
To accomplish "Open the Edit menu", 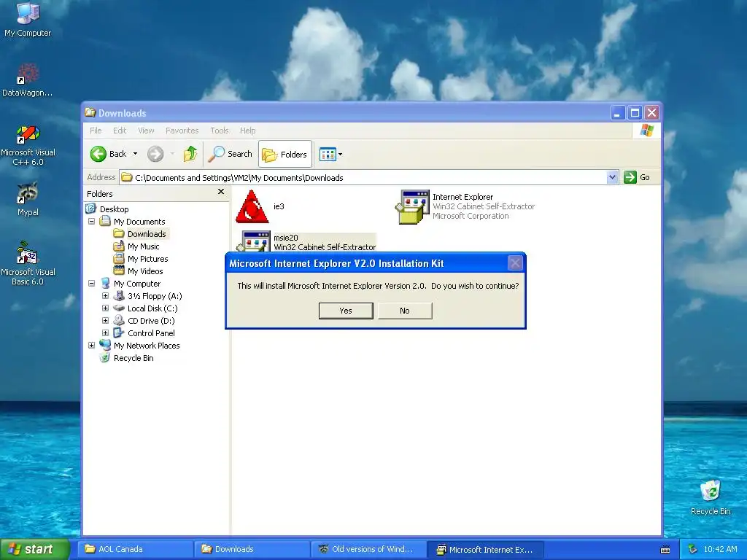I will click(120, 131).
